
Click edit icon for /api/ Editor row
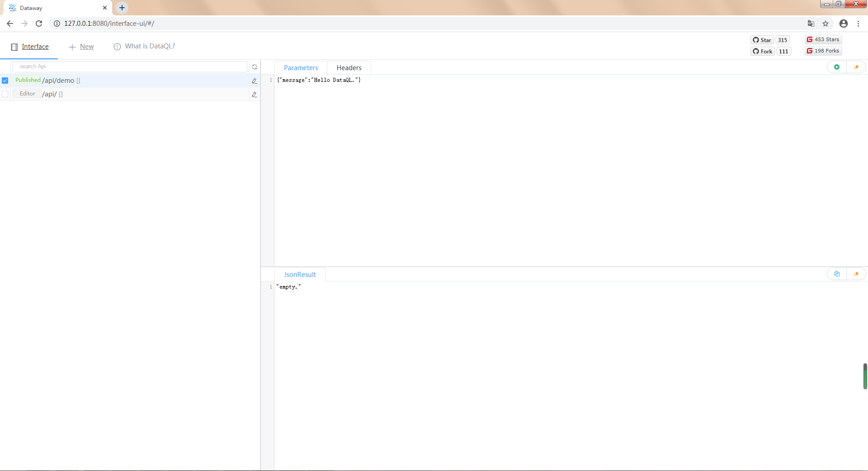point(255,94)
